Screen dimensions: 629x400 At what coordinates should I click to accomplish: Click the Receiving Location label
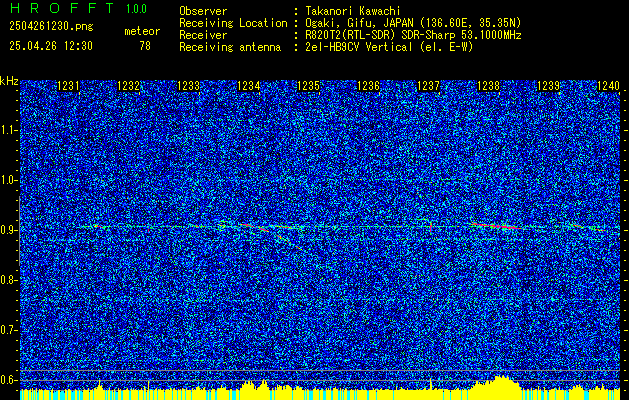[x=233, y=23]
